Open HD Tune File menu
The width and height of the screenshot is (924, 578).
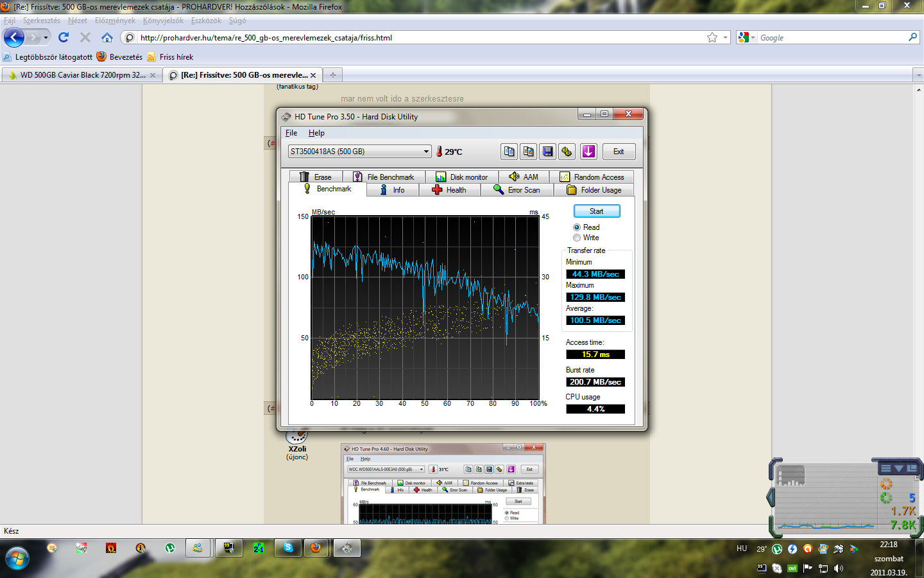coord(291,133)
